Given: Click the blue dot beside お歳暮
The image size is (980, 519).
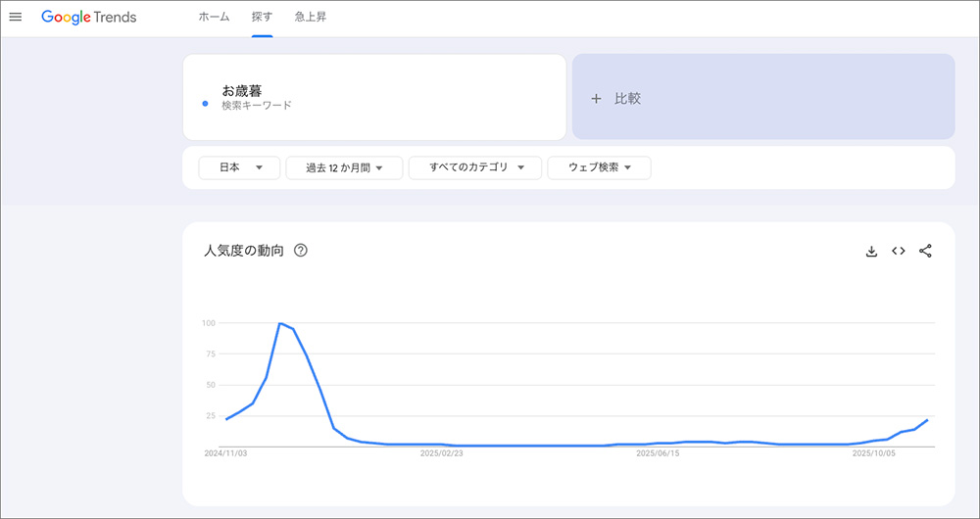Looking at the screenshot, I should point(205,104).
